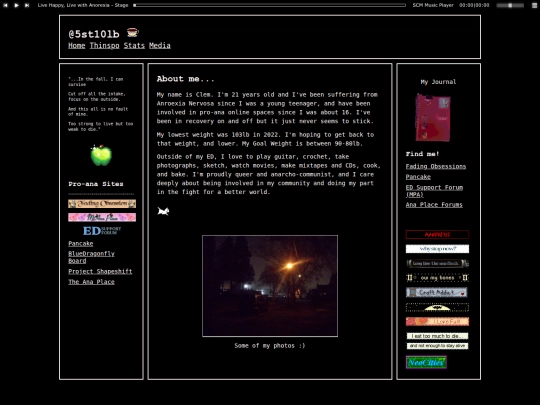Open the Media page
540x405 pixels.
pos(159,45)
